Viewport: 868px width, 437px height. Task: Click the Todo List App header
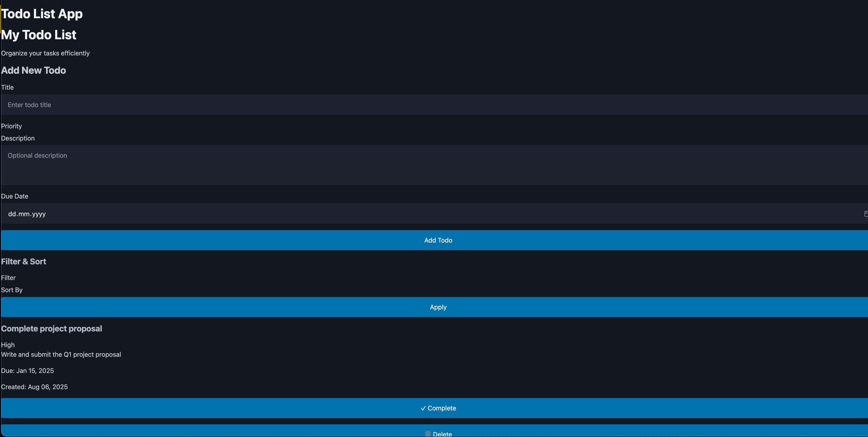point(42,13)
